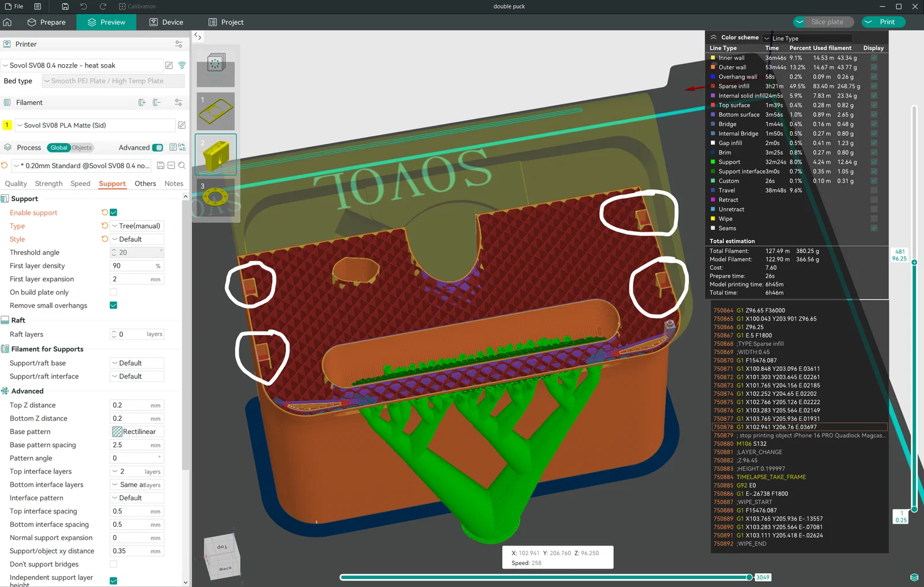
Task: Switch off the Advanced mode toggle
Action: pyautogui.click(x=158, y=147)
